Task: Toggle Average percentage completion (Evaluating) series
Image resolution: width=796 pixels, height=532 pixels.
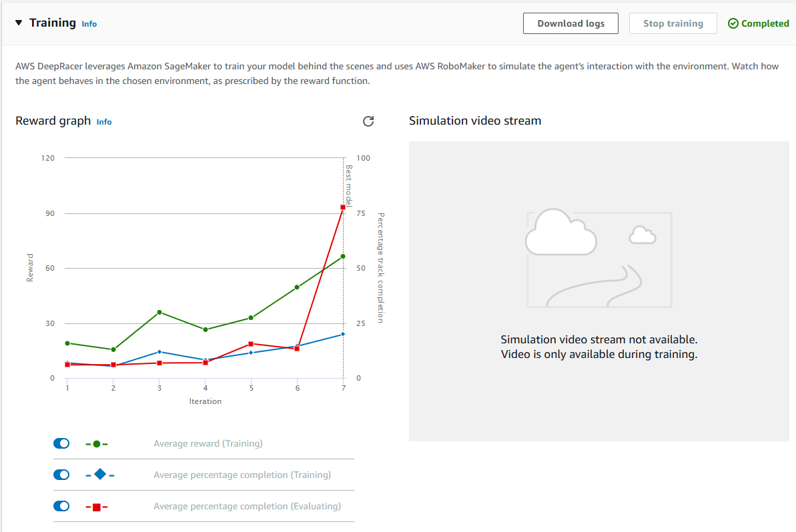Action: click(x=61, y=506)
